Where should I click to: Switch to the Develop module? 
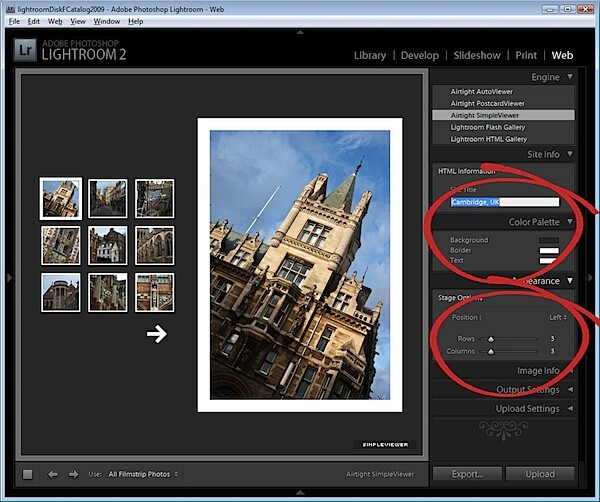[x=420, y=55]
